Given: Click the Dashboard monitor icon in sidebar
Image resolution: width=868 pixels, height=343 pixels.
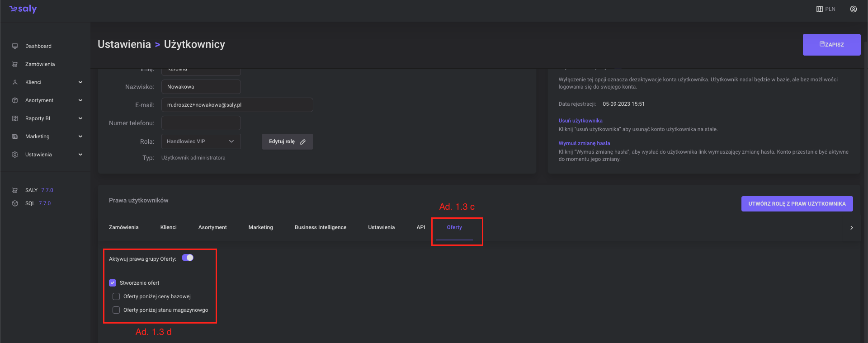Looking at the screenshot, I should [15, 46].
